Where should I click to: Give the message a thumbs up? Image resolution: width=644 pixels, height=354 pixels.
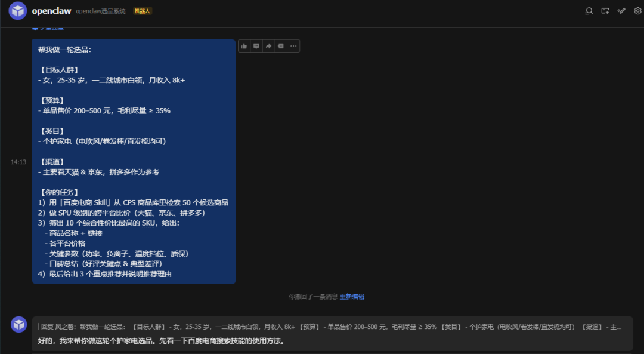click(x=244, y=46)
